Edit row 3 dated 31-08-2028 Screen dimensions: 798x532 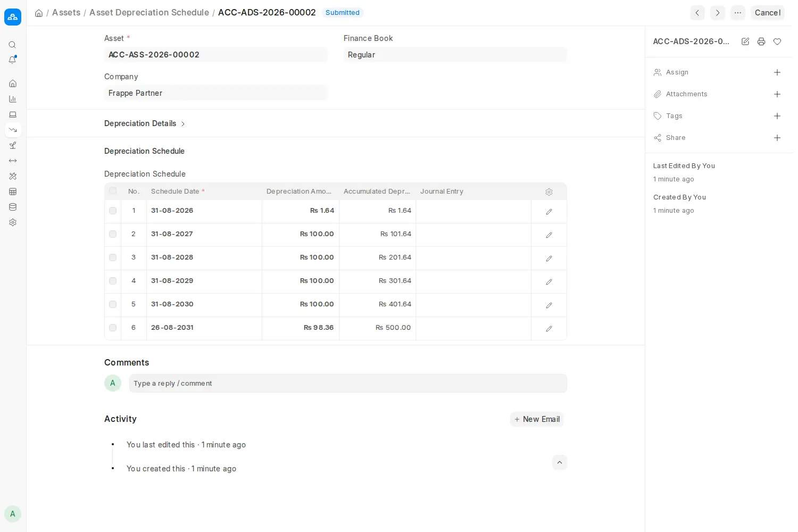pos(549,259)
